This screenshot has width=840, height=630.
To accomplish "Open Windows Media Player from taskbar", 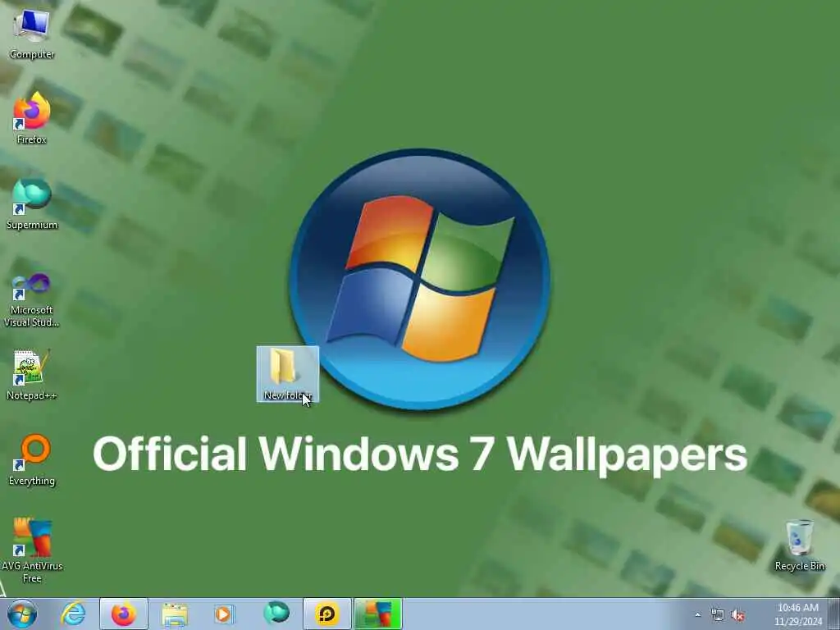I will coord(224,614).
